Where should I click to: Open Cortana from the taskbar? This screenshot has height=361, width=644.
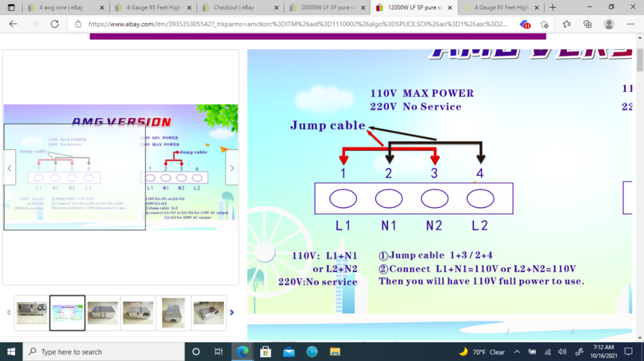coord(196,351)
